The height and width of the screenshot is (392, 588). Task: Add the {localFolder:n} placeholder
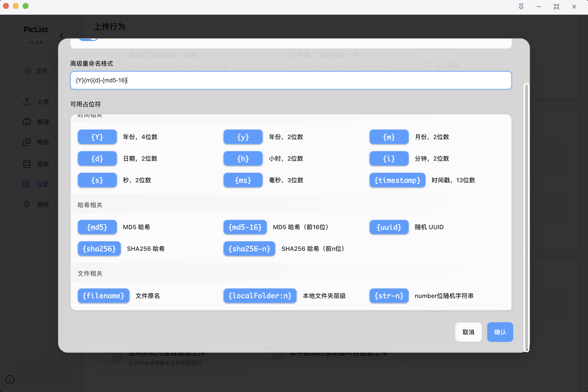point(260,296)
